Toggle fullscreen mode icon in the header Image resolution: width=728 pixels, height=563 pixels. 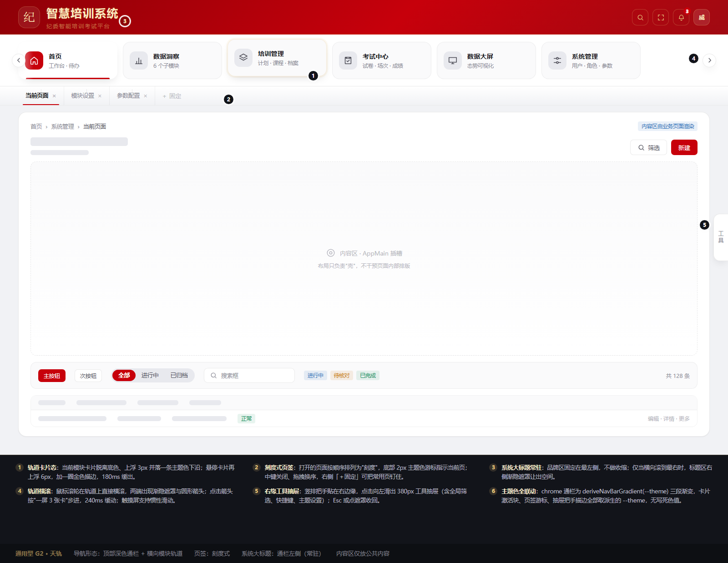(661, 17)
